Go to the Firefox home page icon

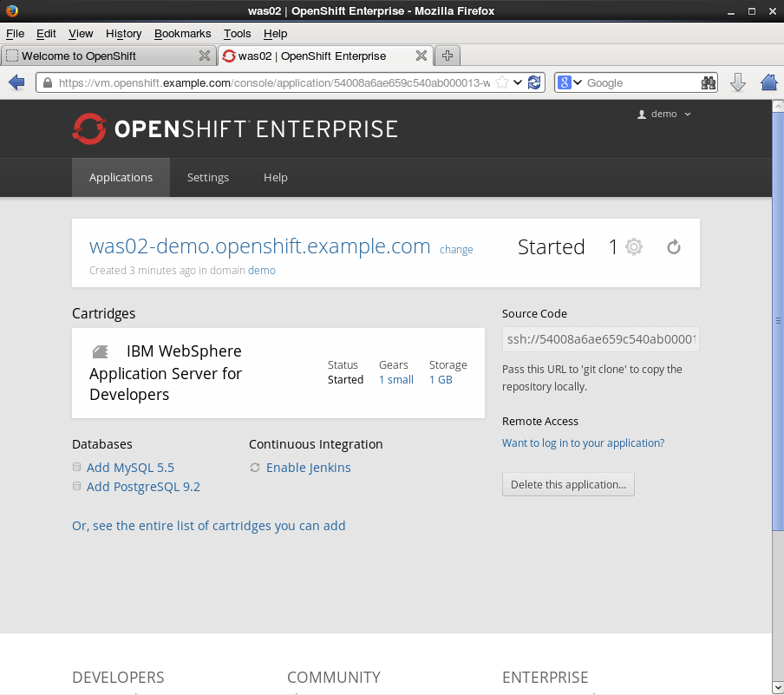pos(769,82)
